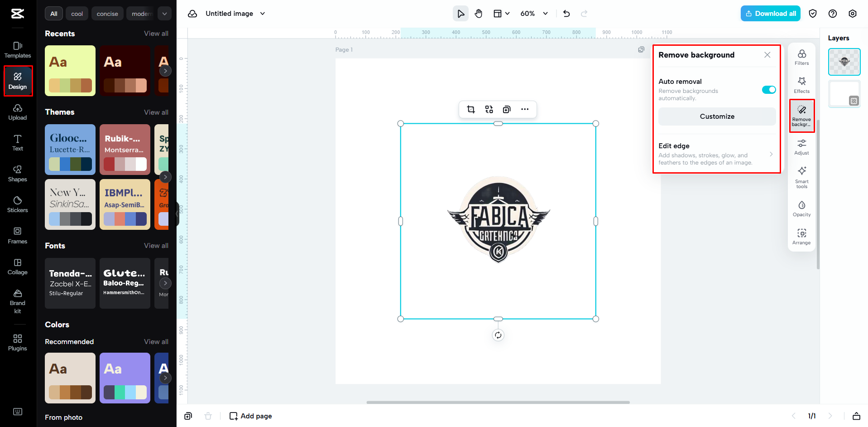
Task: Select the logo layer thumbnail in Layers
Action: (844, 62)
